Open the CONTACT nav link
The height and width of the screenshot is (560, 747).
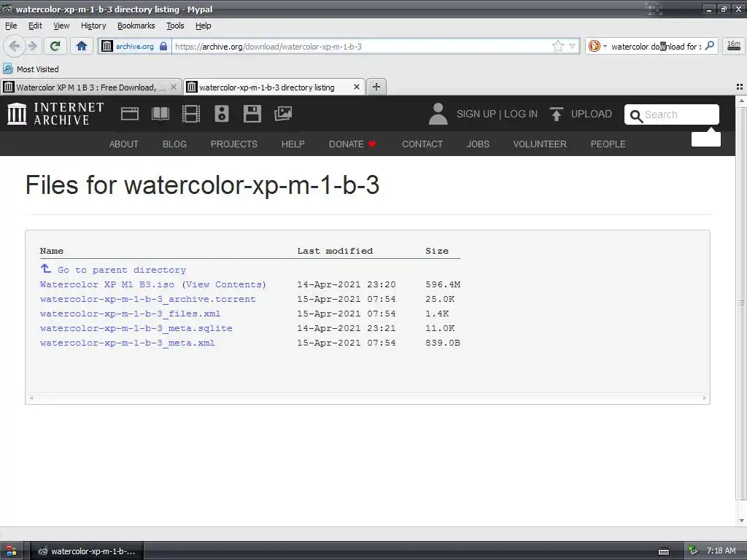tap(422, 144)
